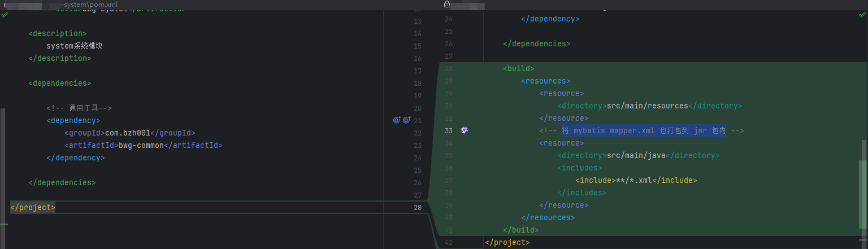Screen dimensions: 868x249
Task: Click line number 28 in the left gutter
Action: 418,208
